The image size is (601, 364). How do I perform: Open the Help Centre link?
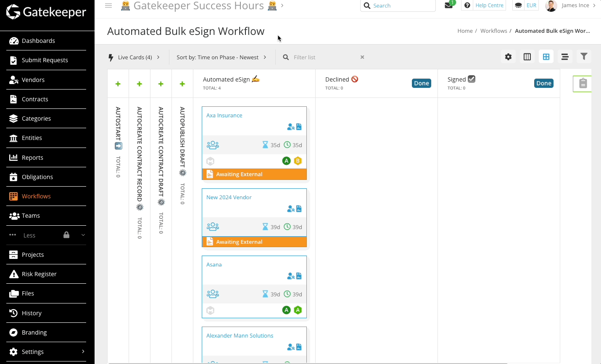click(x=489, y=5)
